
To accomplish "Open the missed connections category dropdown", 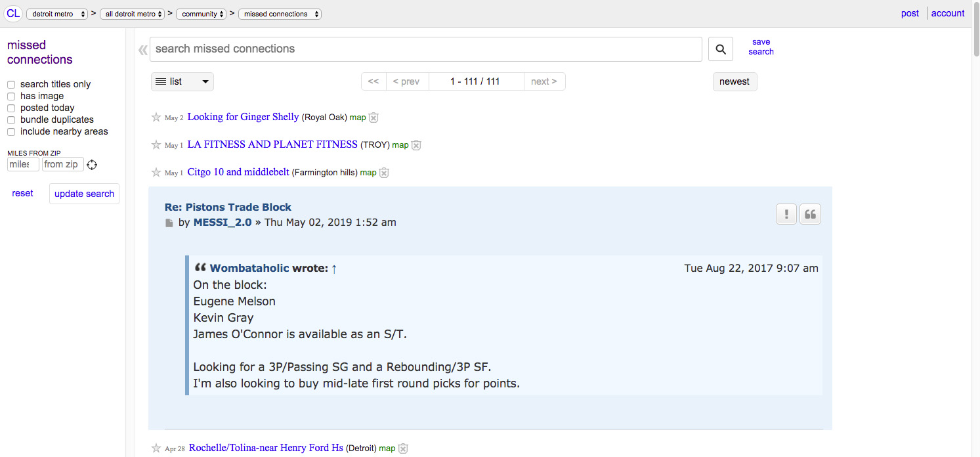I will [280, 14].
